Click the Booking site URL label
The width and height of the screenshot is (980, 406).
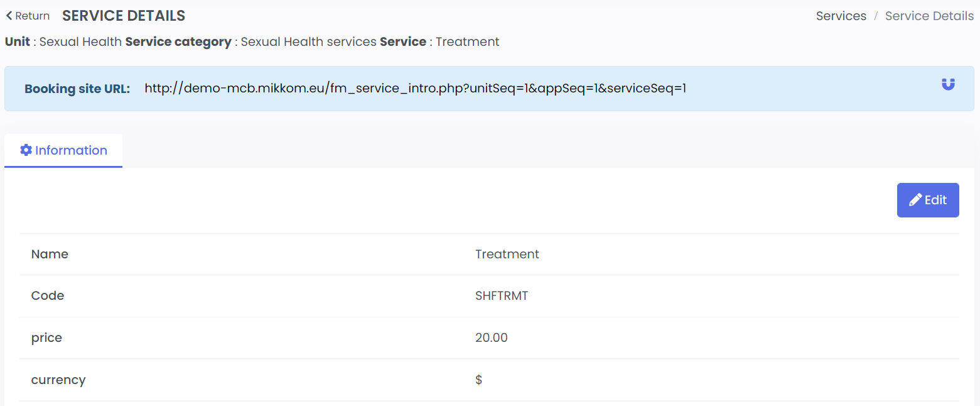point(77,89)
